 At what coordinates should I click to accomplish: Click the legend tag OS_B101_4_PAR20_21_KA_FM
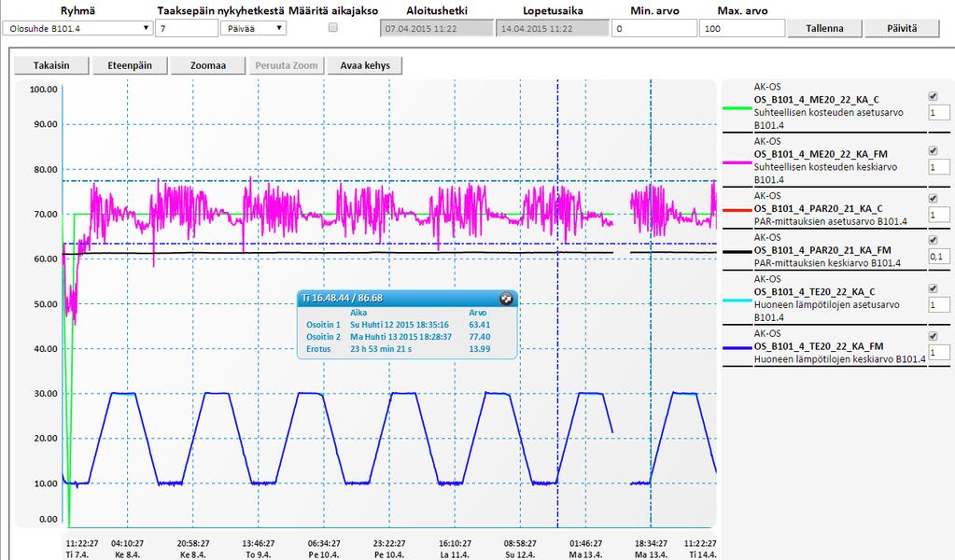[822, 250]
